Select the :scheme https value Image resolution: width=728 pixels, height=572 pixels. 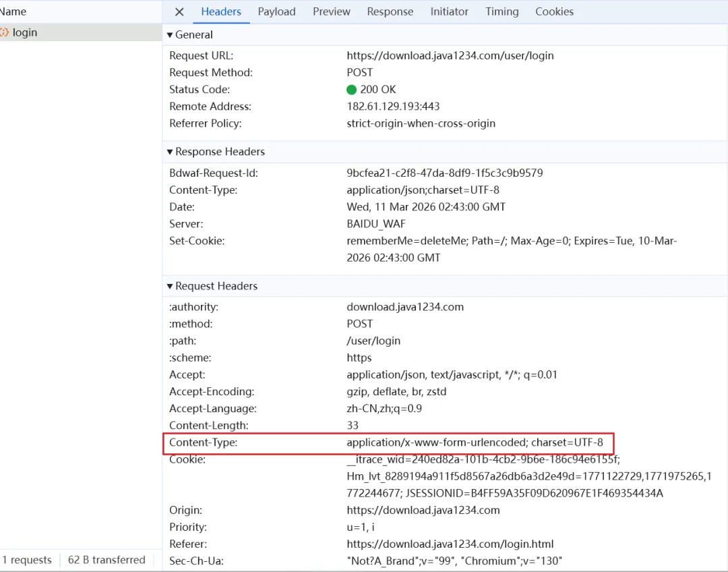pos(359,357)
